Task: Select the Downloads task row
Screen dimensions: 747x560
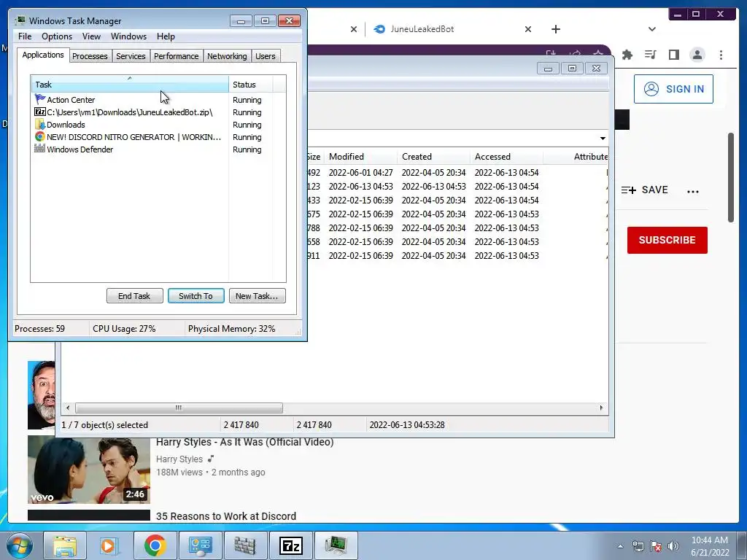Action: [158, 125]
